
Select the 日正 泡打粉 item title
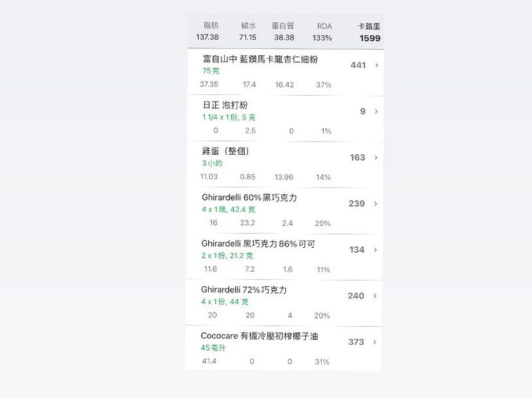coord(225,105)
